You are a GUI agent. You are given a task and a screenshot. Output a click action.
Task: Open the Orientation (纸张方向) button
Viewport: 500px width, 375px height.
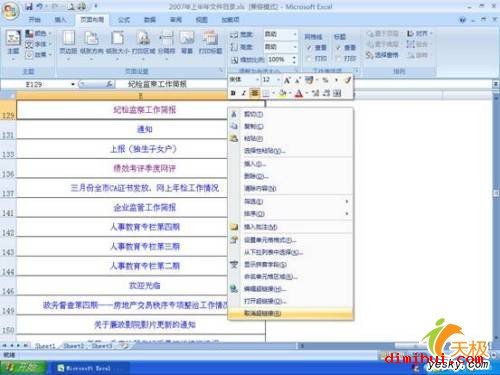92,45
